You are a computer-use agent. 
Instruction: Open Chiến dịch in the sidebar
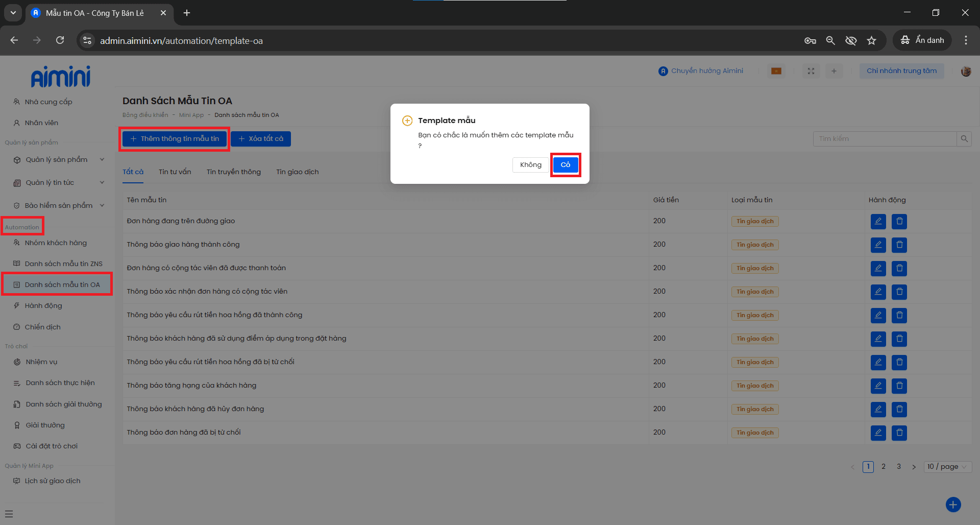(x=43, y=327)
